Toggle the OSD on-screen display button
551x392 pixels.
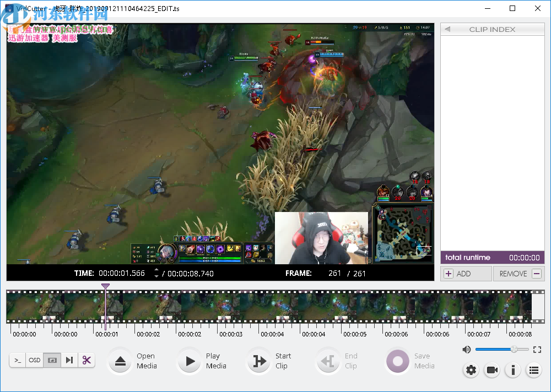34,360
